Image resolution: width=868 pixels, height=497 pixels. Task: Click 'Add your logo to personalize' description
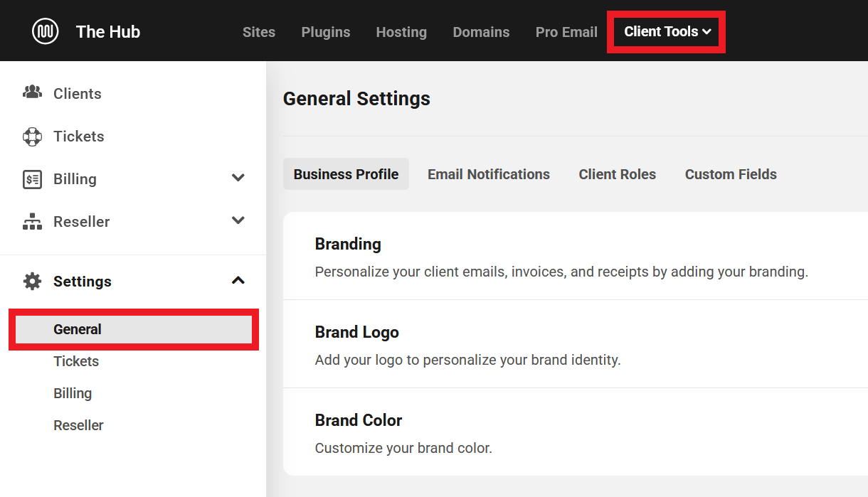pyautogui.click(x=468, y=360)
